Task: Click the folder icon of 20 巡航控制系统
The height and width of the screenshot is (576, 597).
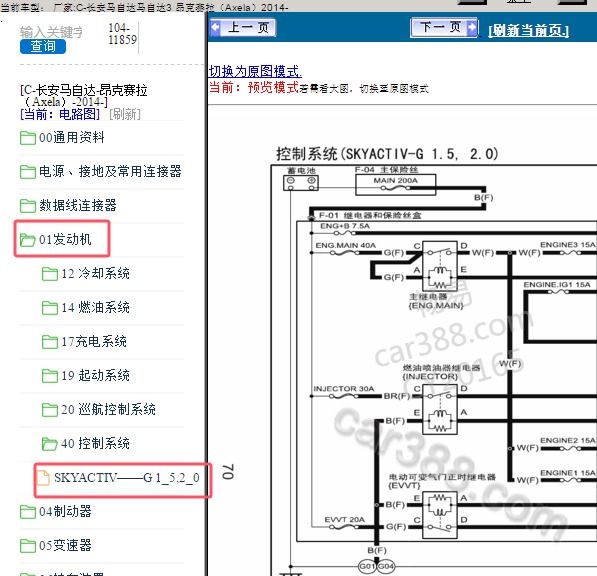Action: click(x=49, y=410)
